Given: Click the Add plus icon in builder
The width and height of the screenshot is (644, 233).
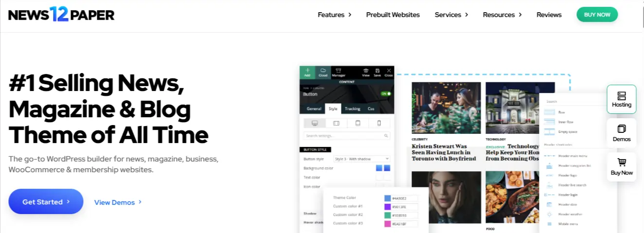Looking at the screenshot, I should click(307, 71).
